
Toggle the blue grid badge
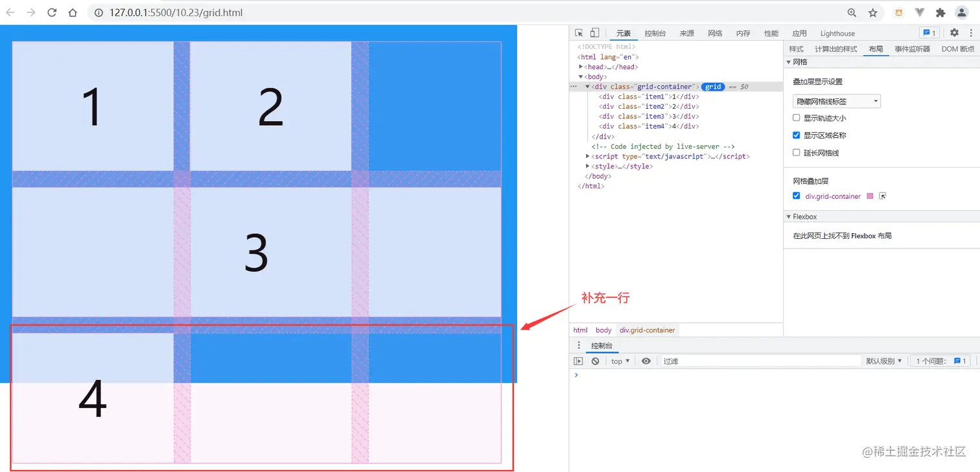713,87
